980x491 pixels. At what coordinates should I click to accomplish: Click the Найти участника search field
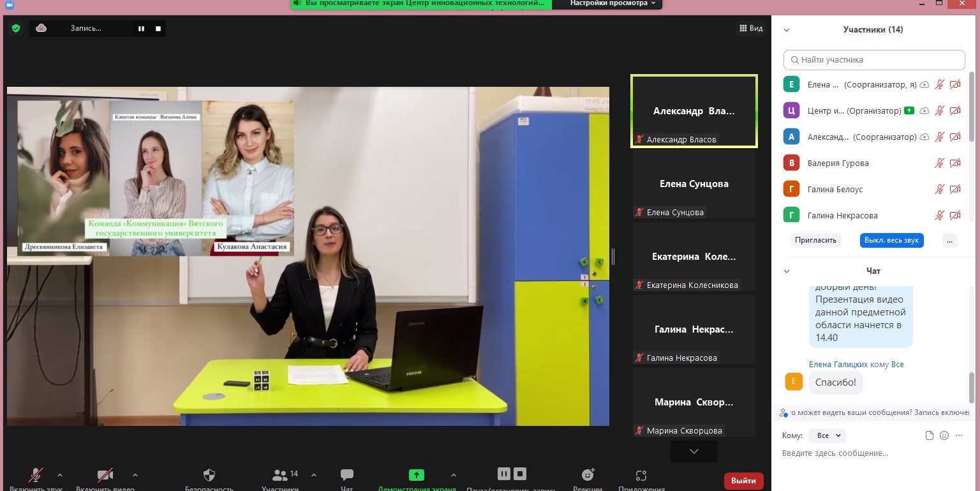pyautogui.click(x=874, y=60)
